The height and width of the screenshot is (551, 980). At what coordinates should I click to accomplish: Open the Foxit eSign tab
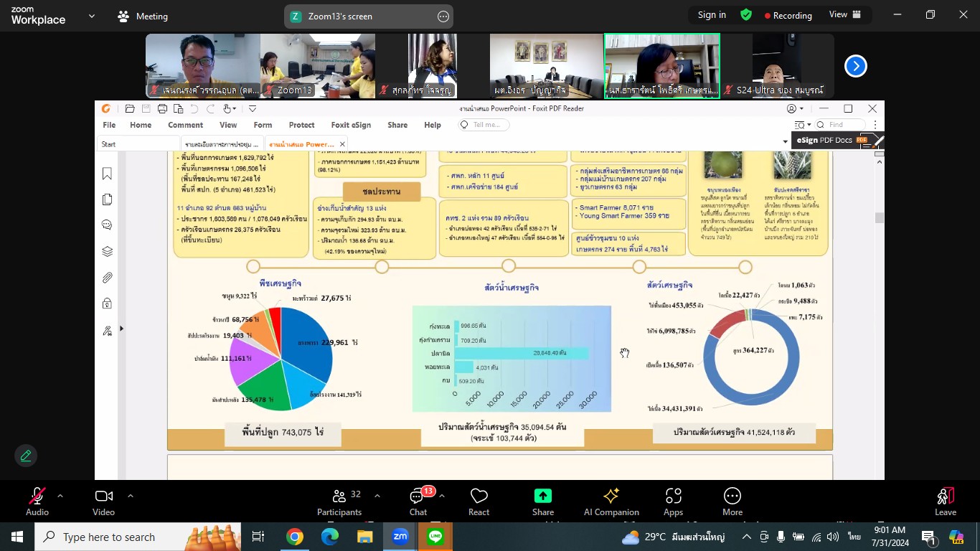coord(351,125)
